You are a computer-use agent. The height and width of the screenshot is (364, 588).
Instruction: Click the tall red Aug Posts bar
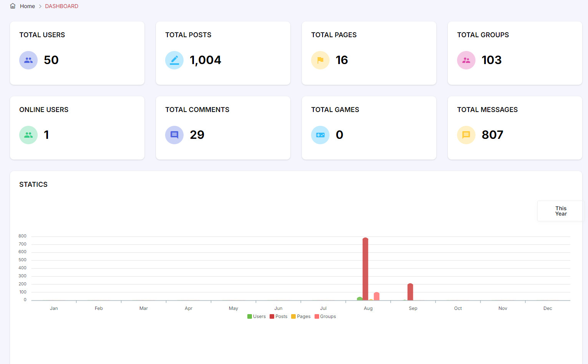click(365, 269)
